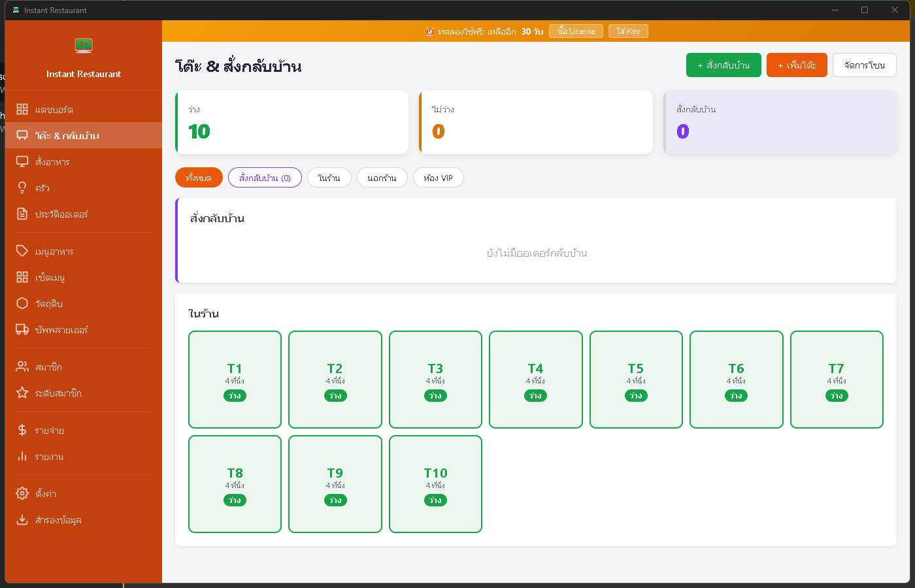Open สั่งอาหาร in the sidebar
This screenshot has height=588, width=915.
(52, 161)
